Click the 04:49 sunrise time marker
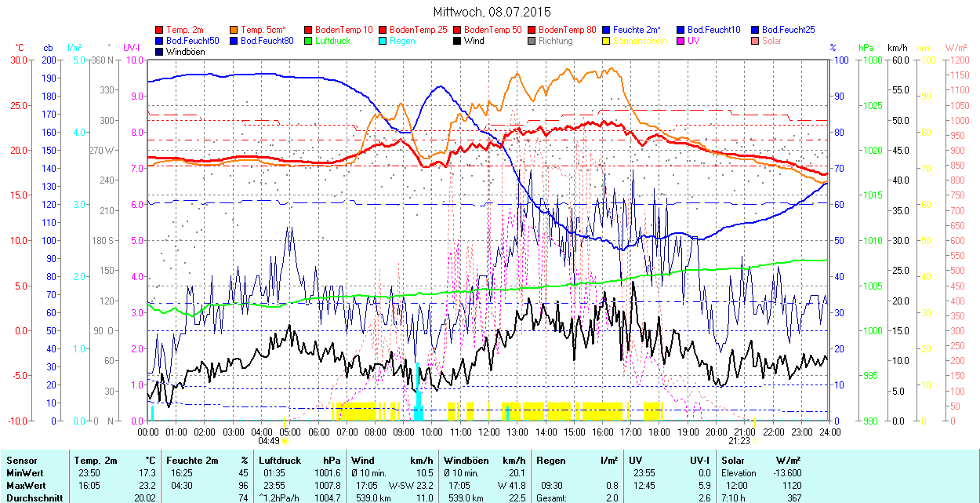This screenshot has width=980, height=503. [270, 441]
